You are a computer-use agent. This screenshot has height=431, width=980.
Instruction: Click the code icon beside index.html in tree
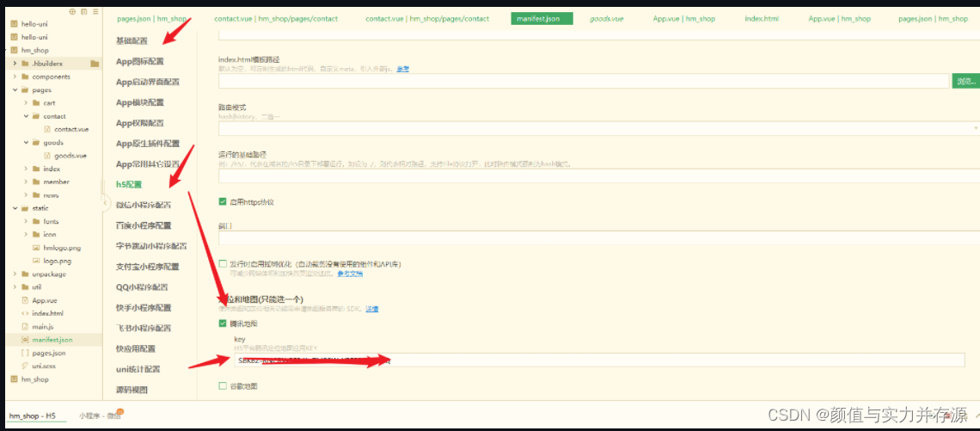(25, 313)
